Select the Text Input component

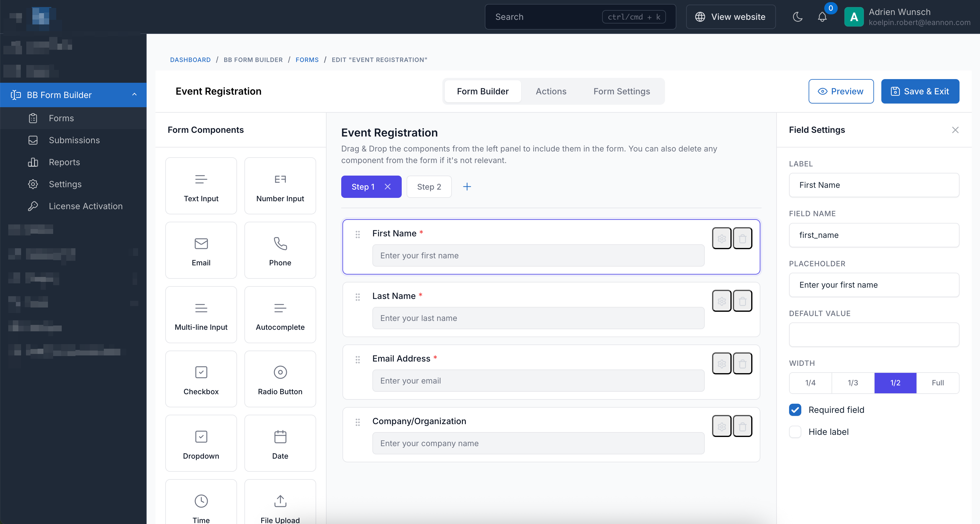[200, 186]
